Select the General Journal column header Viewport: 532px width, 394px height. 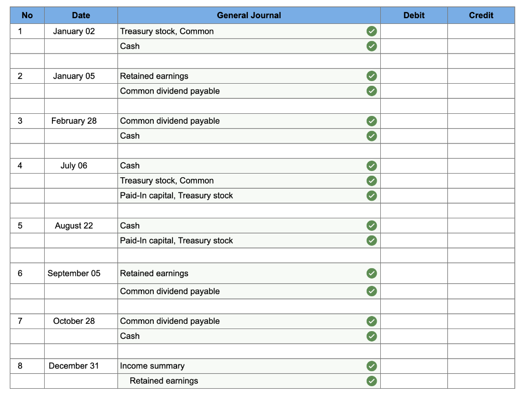tap(249, 15)
